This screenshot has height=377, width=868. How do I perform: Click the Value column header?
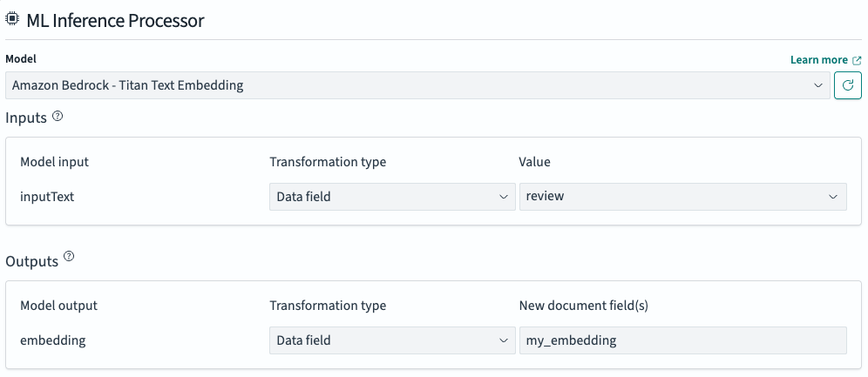point(535,162)
